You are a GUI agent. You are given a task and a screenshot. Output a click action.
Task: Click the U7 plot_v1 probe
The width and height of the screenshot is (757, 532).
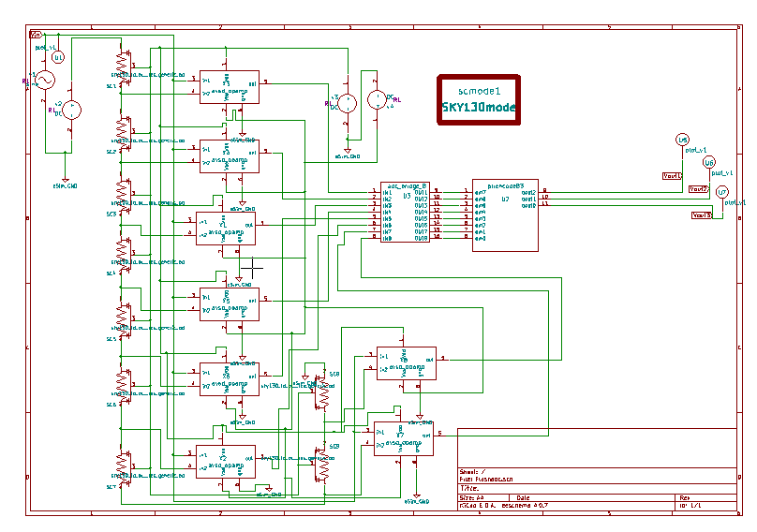(721, 193)
